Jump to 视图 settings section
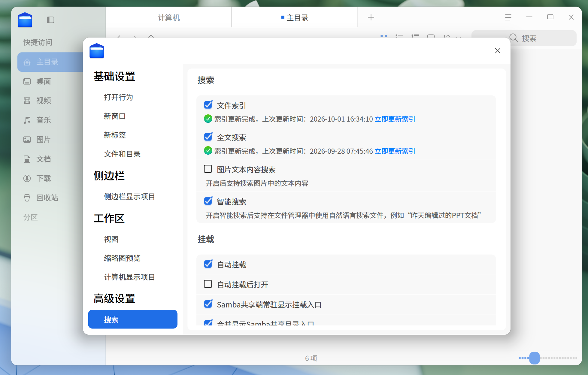The width and height of the screenshot is (588, 375). click(x=111, y=239)
